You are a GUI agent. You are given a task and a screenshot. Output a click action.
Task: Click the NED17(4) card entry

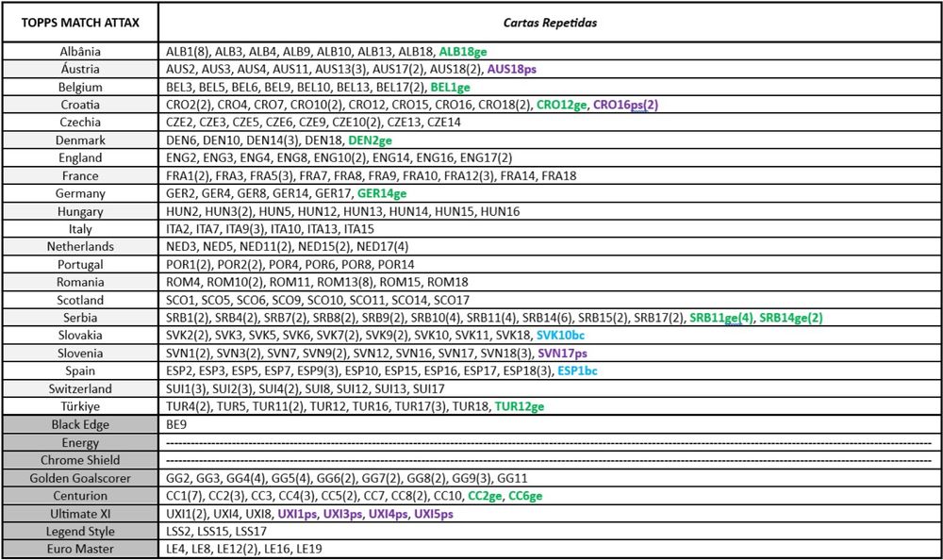[383, 247]
